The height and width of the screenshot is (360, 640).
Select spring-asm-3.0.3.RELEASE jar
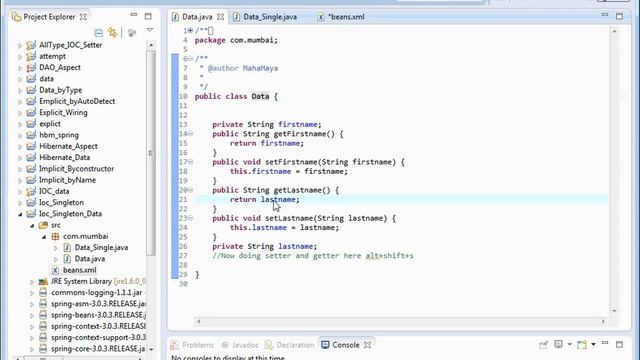tap(98, 304)
